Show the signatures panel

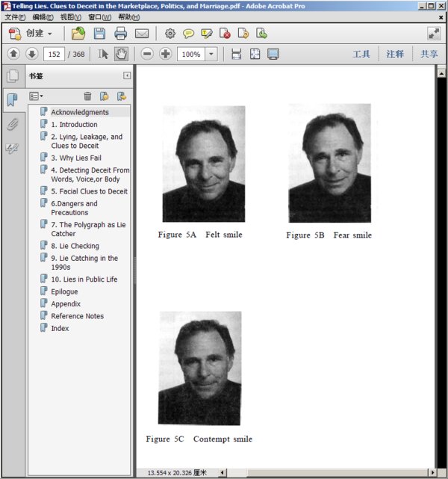click(13, 149)
